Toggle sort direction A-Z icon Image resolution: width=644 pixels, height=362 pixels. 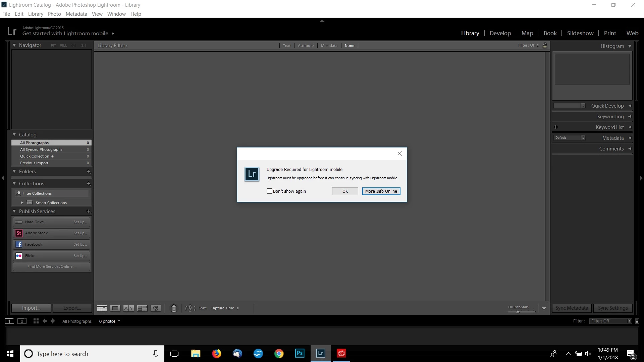pos(190,308)
